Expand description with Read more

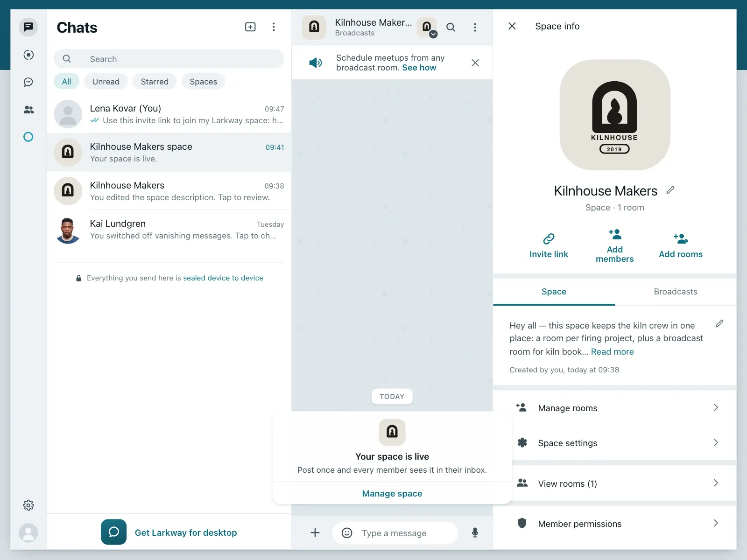pyautogui.click(x=613, y=352)
